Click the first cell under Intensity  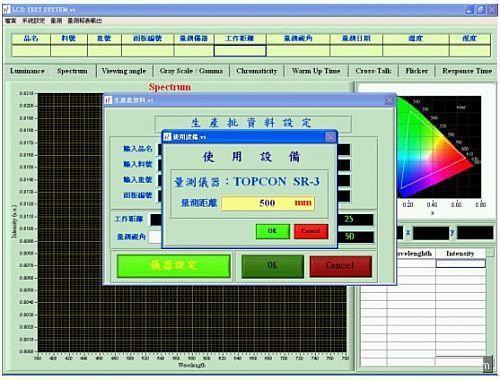(461, 264)
